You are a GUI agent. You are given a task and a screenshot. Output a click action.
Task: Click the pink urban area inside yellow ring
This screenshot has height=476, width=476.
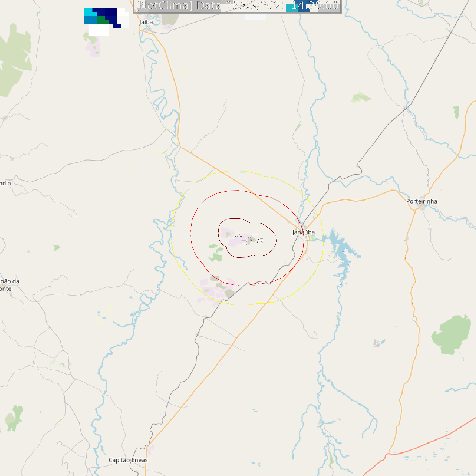pyautogui.click(x=217, y=290)
